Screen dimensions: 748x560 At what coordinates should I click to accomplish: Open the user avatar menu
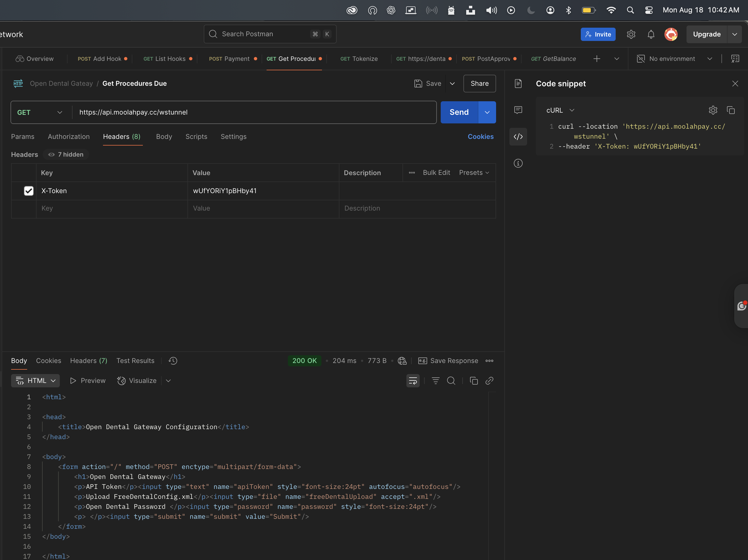click(x=671, y=34)
